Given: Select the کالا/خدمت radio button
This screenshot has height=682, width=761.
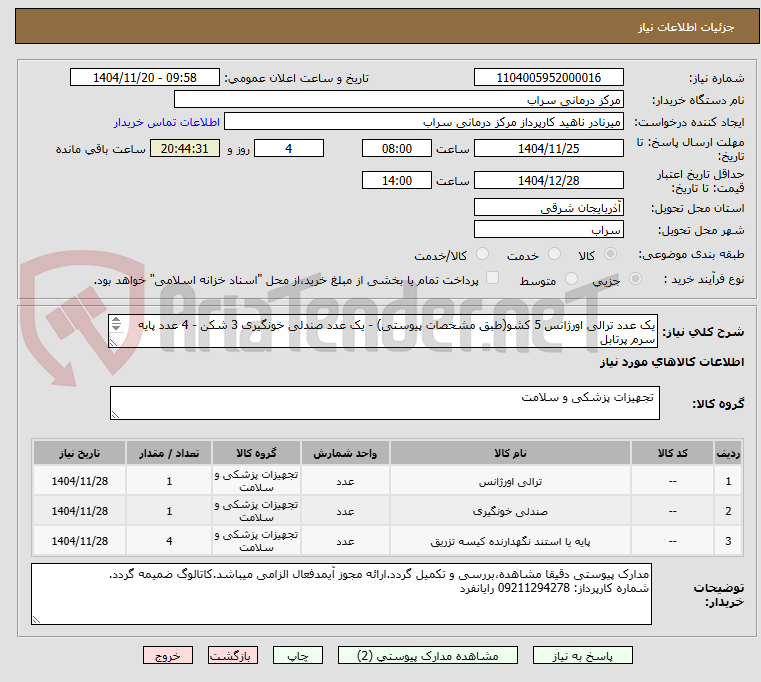Looking at the screenshot, I should coord(482,254).
